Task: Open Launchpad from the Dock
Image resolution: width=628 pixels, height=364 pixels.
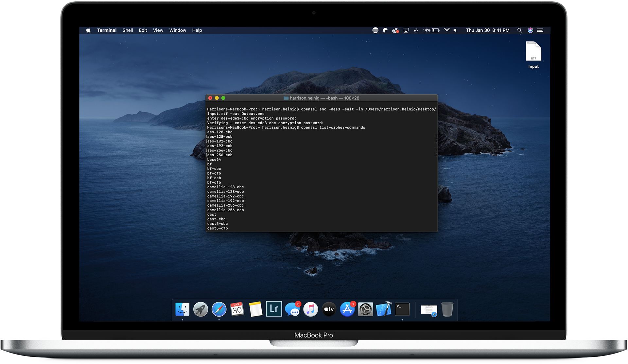Action: click(201, 309)
